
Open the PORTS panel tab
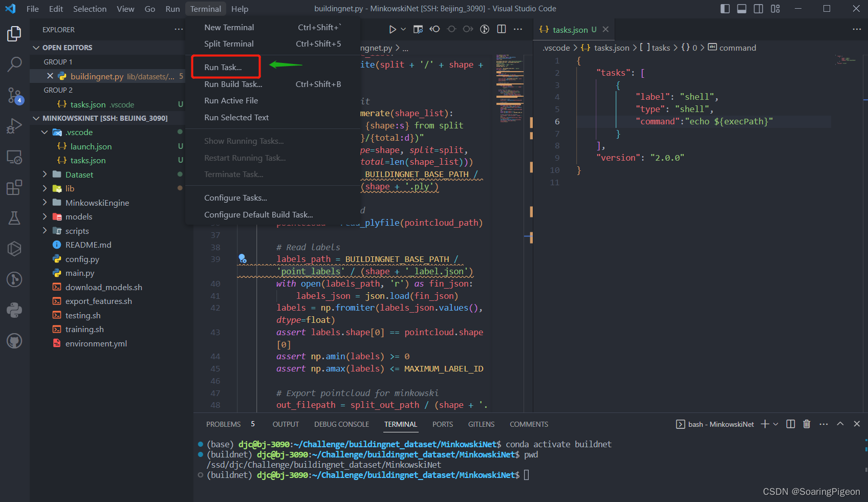[x=443, y=424]
